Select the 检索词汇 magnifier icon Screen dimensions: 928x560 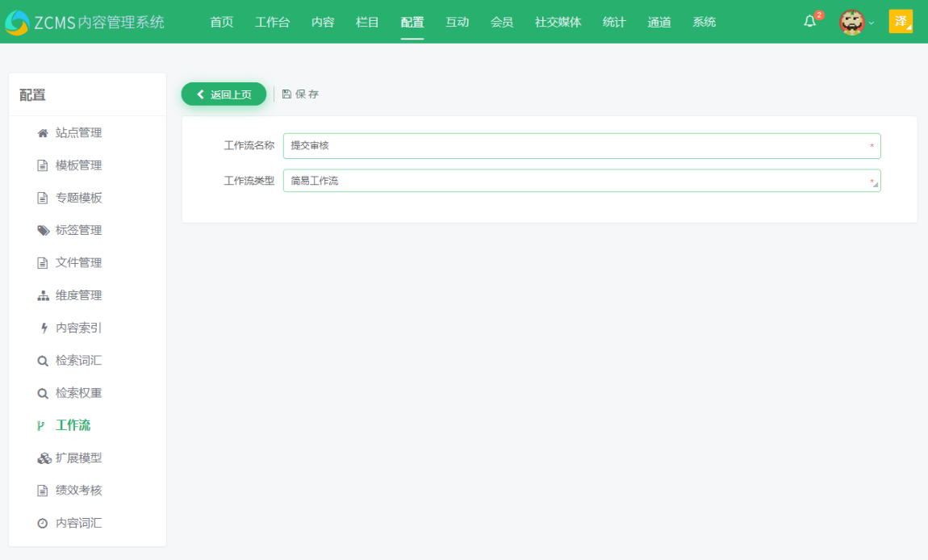click(x=43, y=360)
